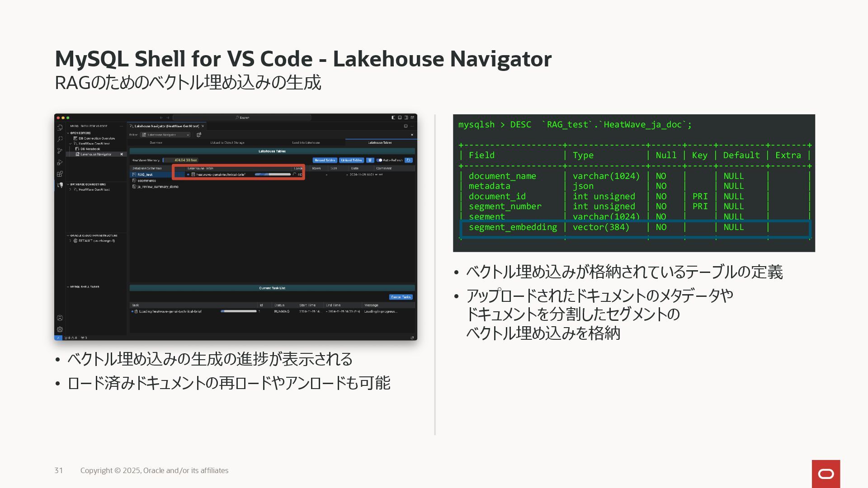Click the Unload Tables button
The image size is (868, 488).
351,160
